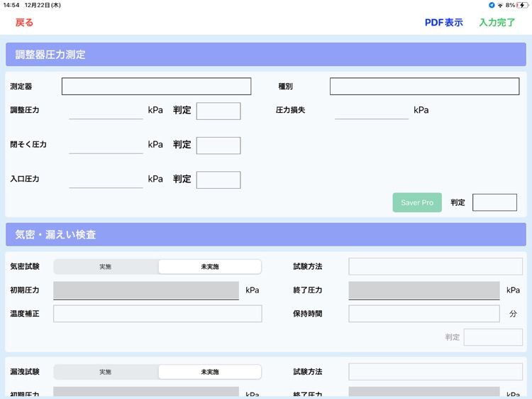Click 気密試験 初期圧力 field
Screen dimensions: 532x399
click(146, 290)
